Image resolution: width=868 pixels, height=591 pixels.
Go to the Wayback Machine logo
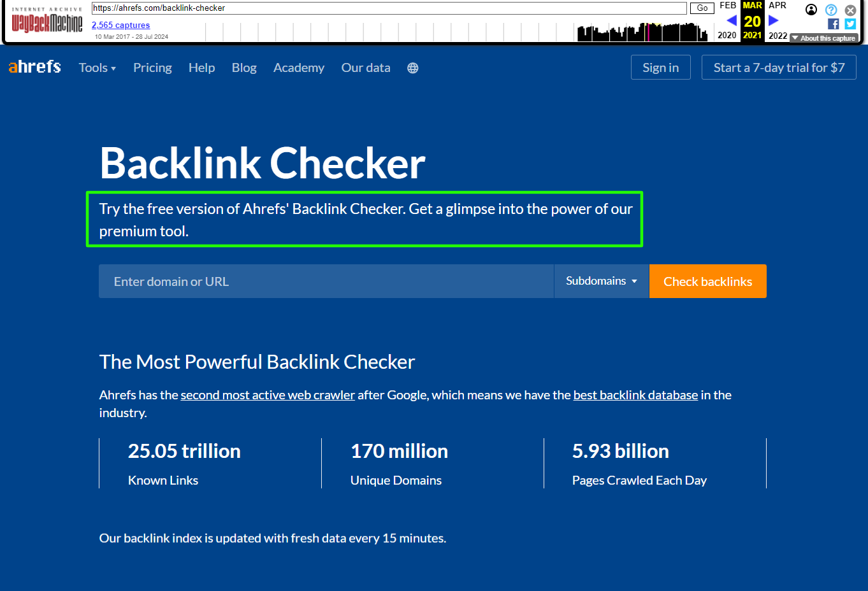coord(47,21)
